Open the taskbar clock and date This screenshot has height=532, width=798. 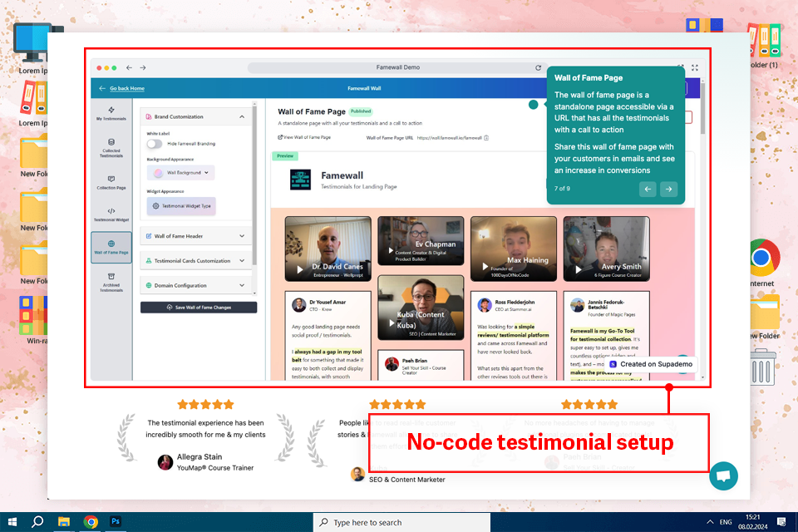pos(753,522)
